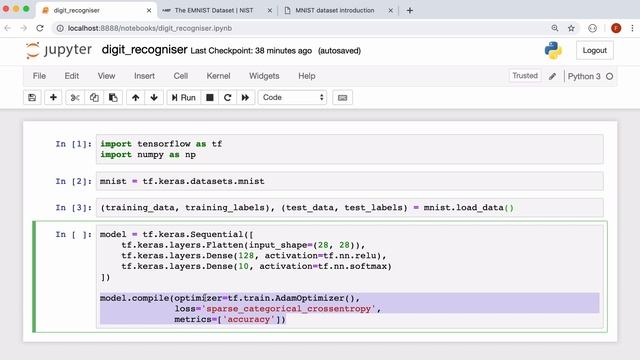Cut selected cells with the scissors icon
The height and width of the screenshot is (360, 640).
tap(75, 98)
